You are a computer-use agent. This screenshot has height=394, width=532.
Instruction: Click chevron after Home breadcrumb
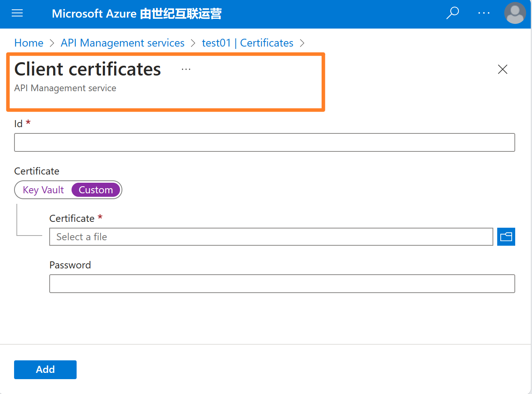pyautogui.click(x=52, y=43)
